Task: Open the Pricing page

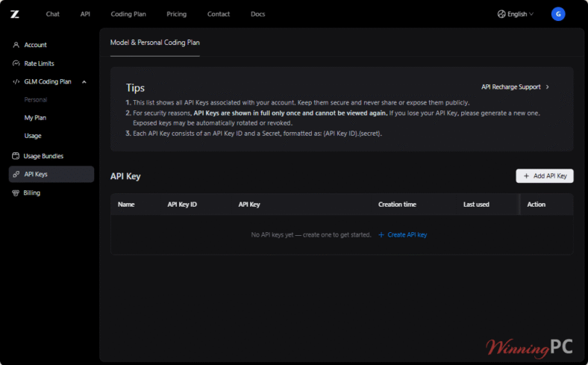Action: click(176, 14)
